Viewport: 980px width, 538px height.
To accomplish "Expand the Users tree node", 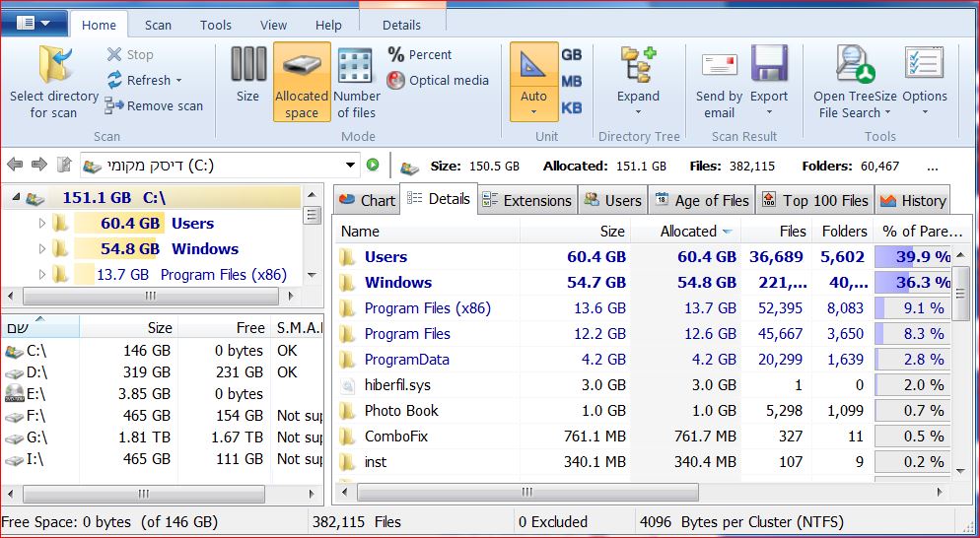I will tap(41, 223).
